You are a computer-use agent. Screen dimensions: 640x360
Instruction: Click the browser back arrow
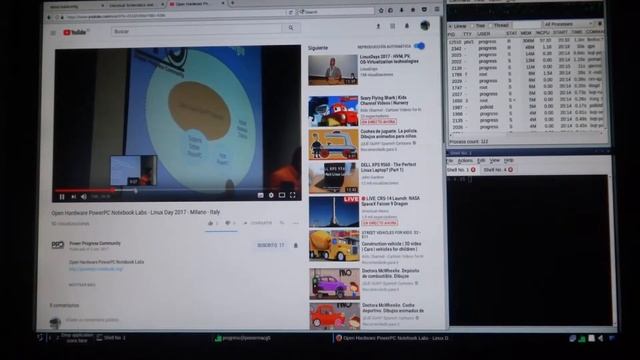pyautogui.click(x=49, y=17)
